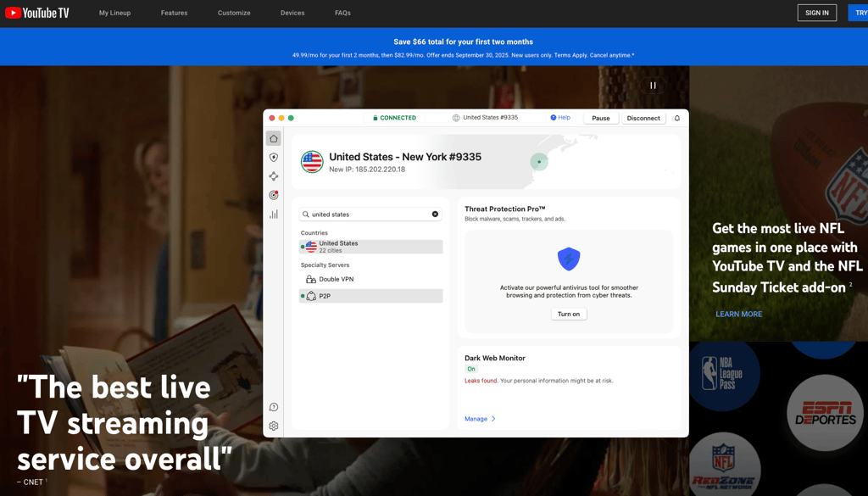
Task: Click the Threat Protection Pro heading
Action: (x=505, y=209)
